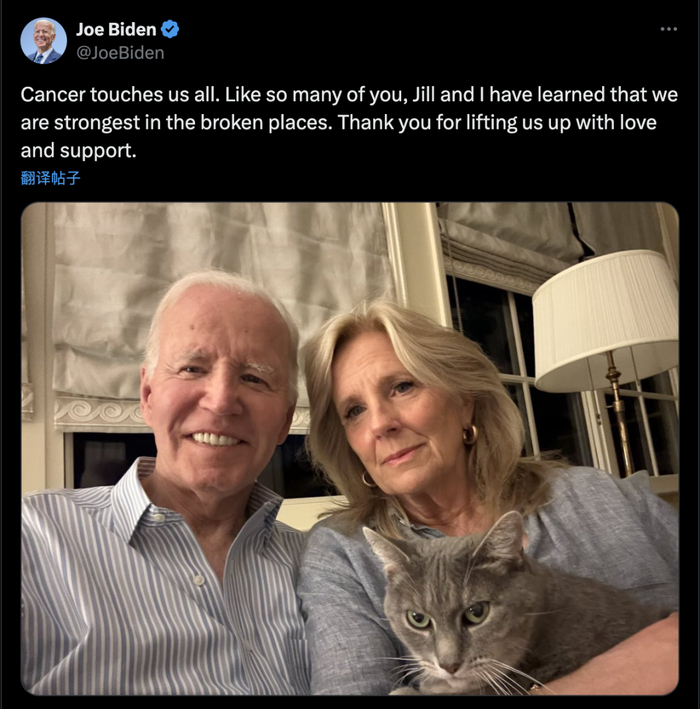Click the blue verified checkmark badge
This screenshot has width=700, height=709.
click(171, 30)
